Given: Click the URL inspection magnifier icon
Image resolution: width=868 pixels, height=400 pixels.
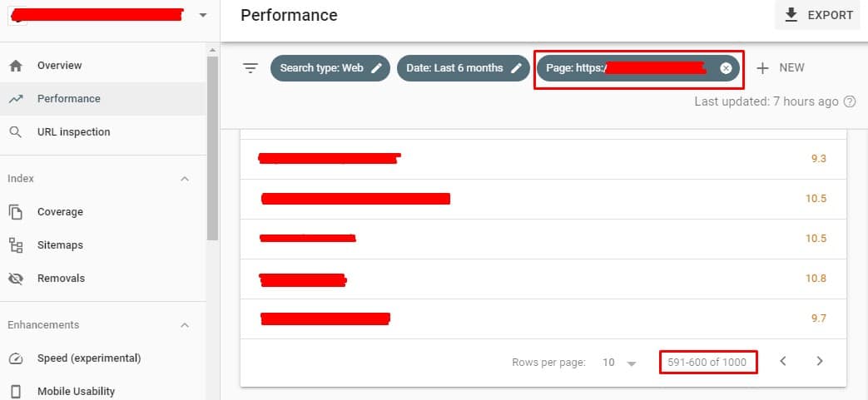Looking at the screenshot, I should coord(16,132).
